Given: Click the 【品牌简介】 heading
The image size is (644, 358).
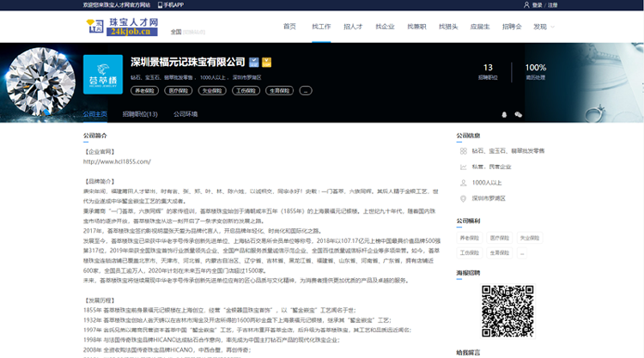Looking at the screenshot, I should 100,181.
